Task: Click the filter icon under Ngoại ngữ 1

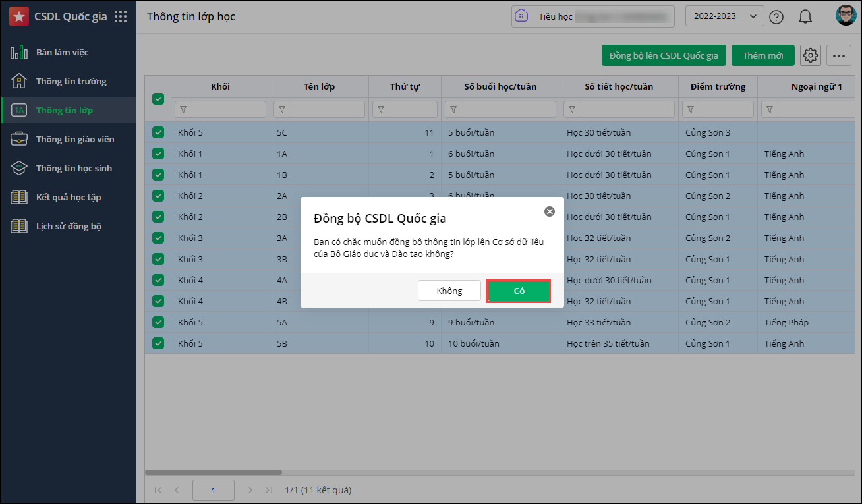Action: pos(769,109)
